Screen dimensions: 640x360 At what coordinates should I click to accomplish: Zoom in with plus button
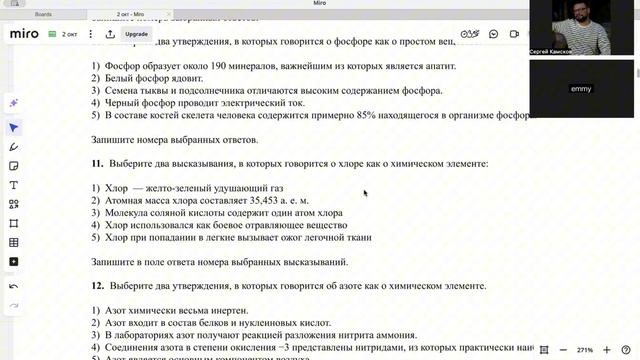click(607, 350)
